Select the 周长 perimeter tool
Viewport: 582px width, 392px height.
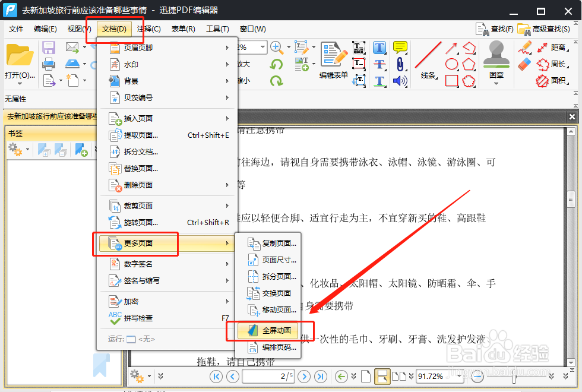point(552,64)
